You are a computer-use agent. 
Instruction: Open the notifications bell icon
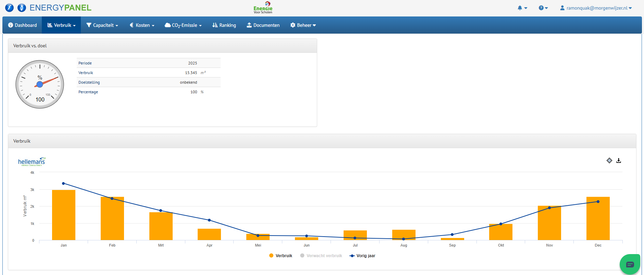[x=522, y=8]
